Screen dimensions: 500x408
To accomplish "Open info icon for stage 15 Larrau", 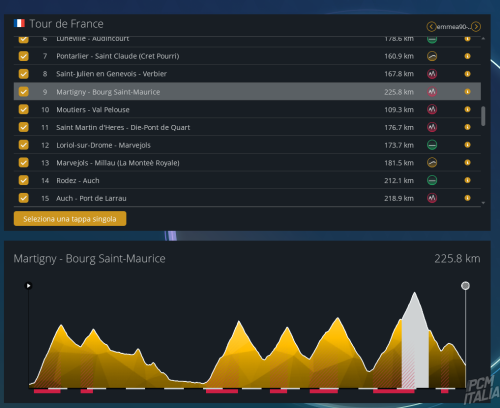I will (x=467, y=198).
